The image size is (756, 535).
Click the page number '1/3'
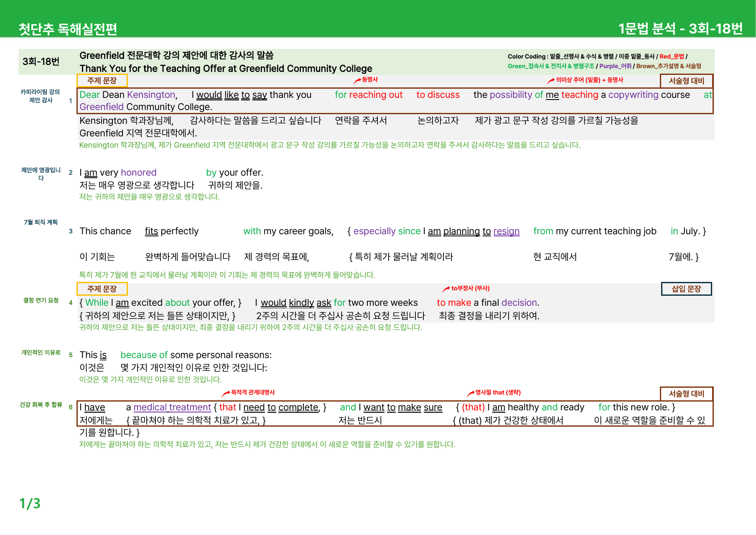click(x=30, y=503)
